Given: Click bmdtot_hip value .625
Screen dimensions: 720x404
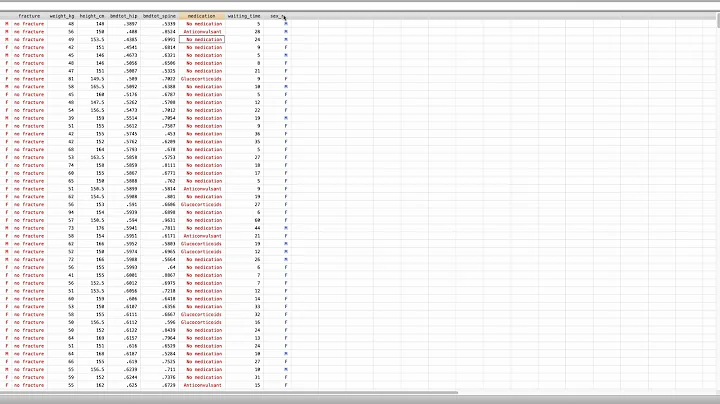Looking at the screenshot, I should 132,385.
